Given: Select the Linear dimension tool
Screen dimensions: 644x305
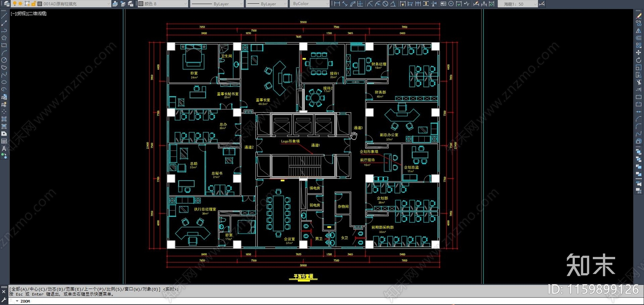Looking at the screenshot, I should pyautogui.click(x=337, y=4).
